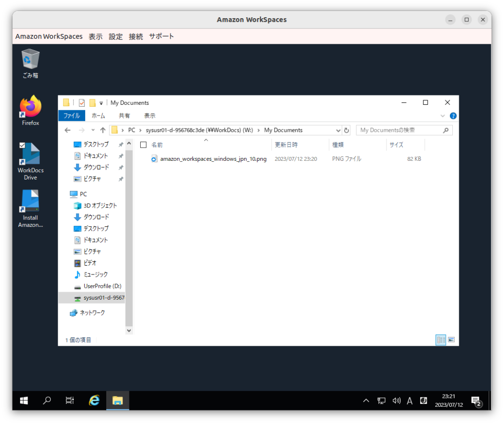Launch Internet Explorer from the taskbar
Image resolution: width=504 pixels, height=424 pixels.
click(94, 400)
